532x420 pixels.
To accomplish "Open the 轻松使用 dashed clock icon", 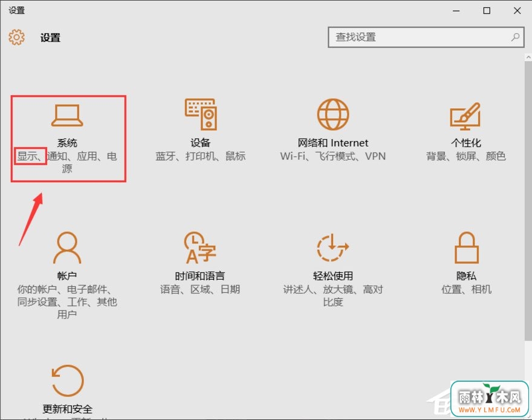I will (x=333, y=248).
